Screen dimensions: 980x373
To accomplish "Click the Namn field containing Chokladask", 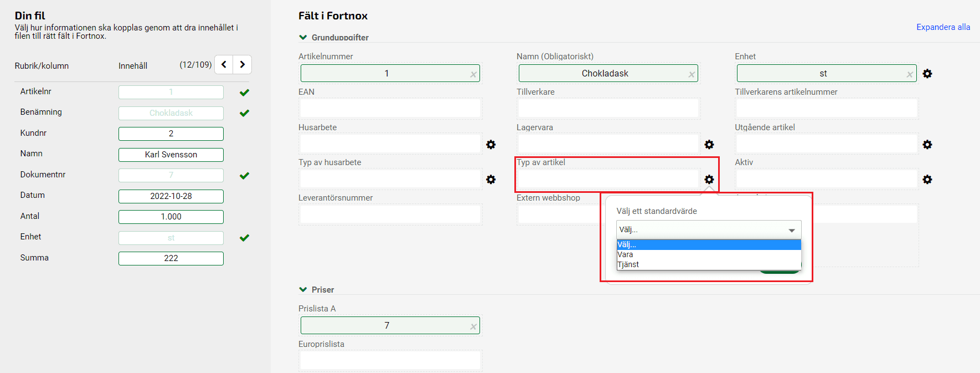I will coord(608,73).
